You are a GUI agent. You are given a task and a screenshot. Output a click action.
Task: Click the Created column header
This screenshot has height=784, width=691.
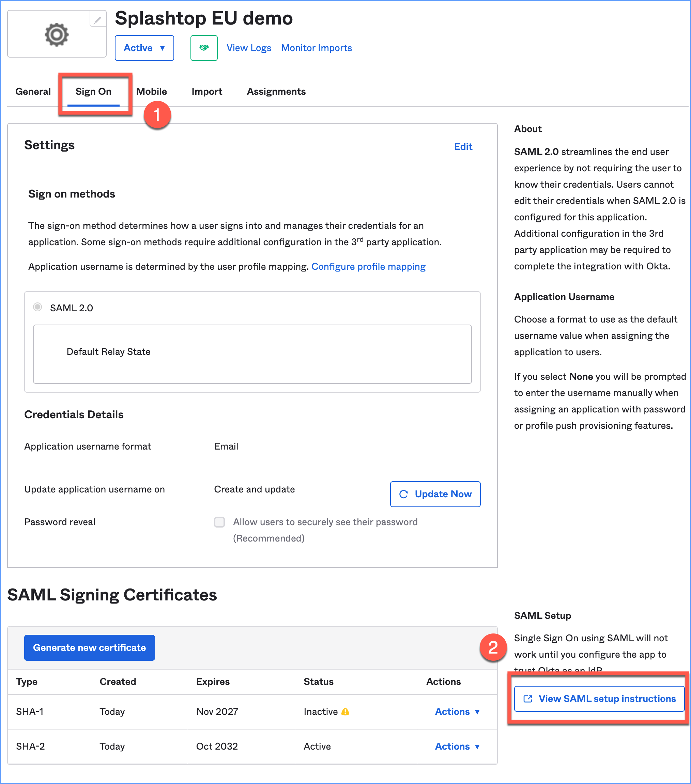(118, 681)
